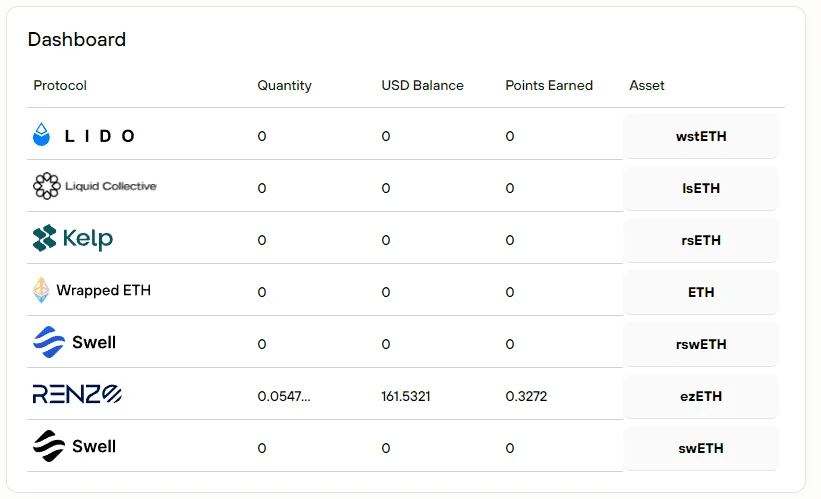The image size is (821, 499).
Task: Click the Liquid Collective protocol name text
Action: point(110,186)
